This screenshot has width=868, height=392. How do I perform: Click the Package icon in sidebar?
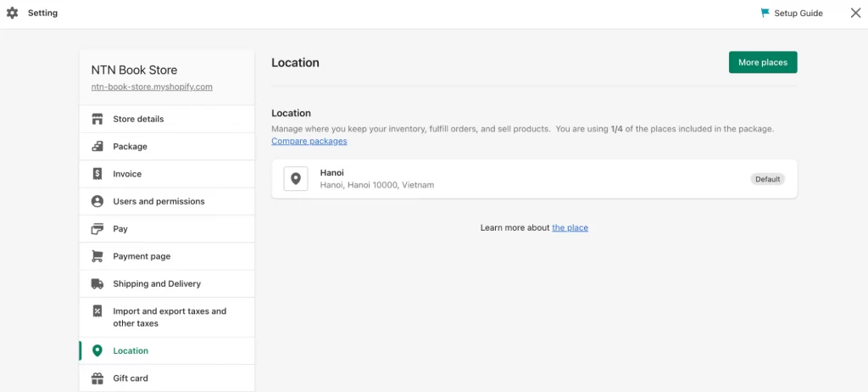pos(97,147)
